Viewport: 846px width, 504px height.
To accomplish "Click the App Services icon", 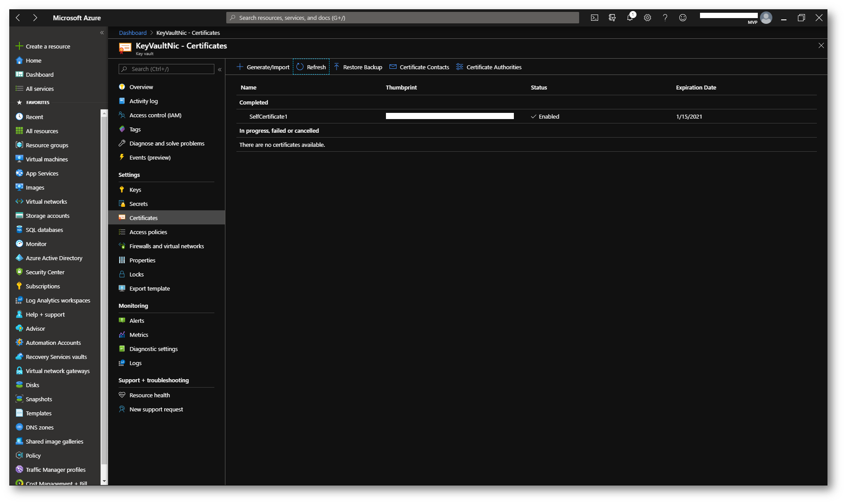I will pos(19,173).
